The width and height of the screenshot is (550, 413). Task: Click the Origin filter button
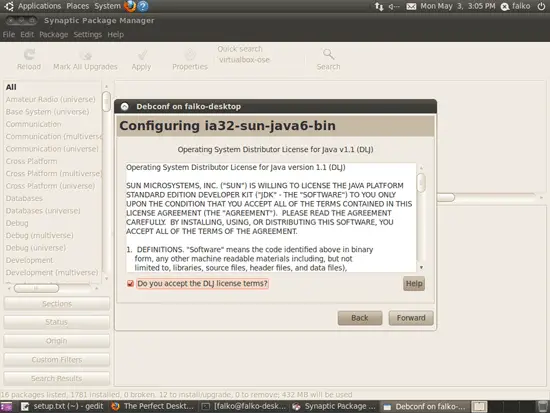[x=56, y=341]
